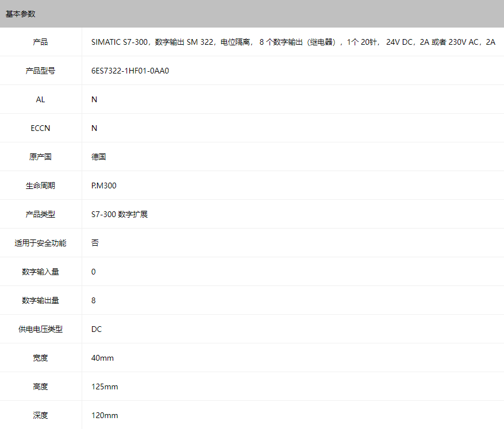Select the 120mm depth value
The height and width of the screenshot is (429, 504).
pyautogui.click(x=105, y=416)
